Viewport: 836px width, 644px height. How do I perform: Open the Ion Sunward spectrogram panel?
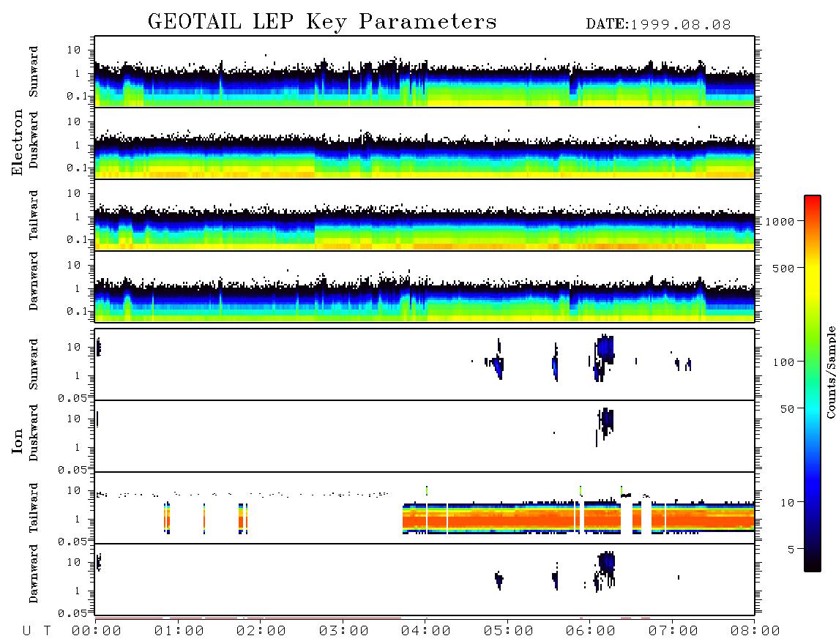425,364
